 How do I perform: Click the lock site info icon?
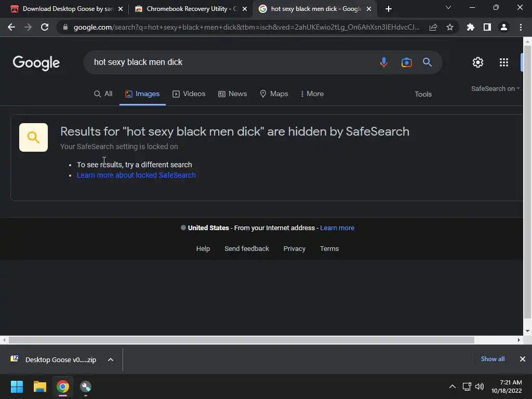65,27
